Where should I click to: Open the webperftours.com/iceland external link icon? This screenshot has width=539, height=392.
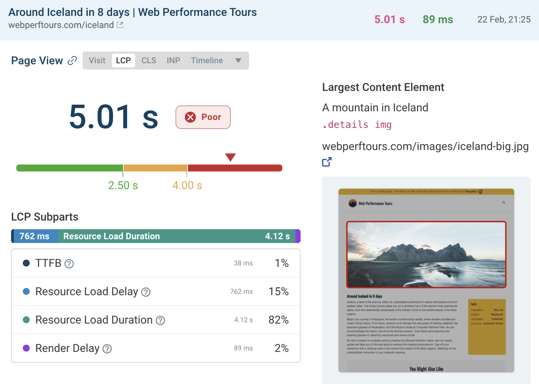(119, 25)
